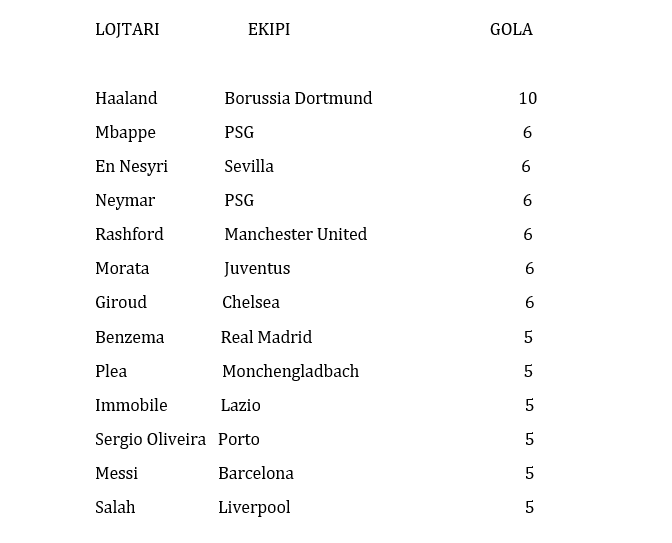Viewport: 672px width, 543px height.
Task: Click the Liverpool team entry
Action: point(254,507)
